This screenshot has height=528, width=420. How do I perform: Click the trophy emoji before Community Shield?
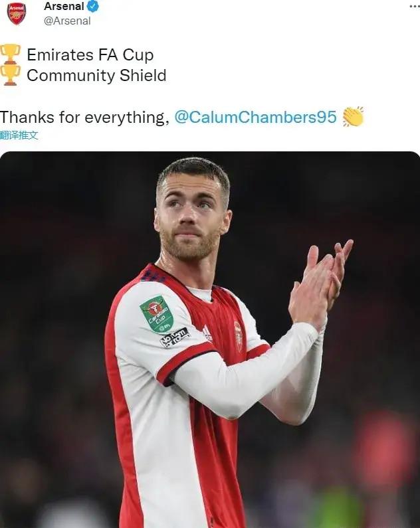pos(10,75)
